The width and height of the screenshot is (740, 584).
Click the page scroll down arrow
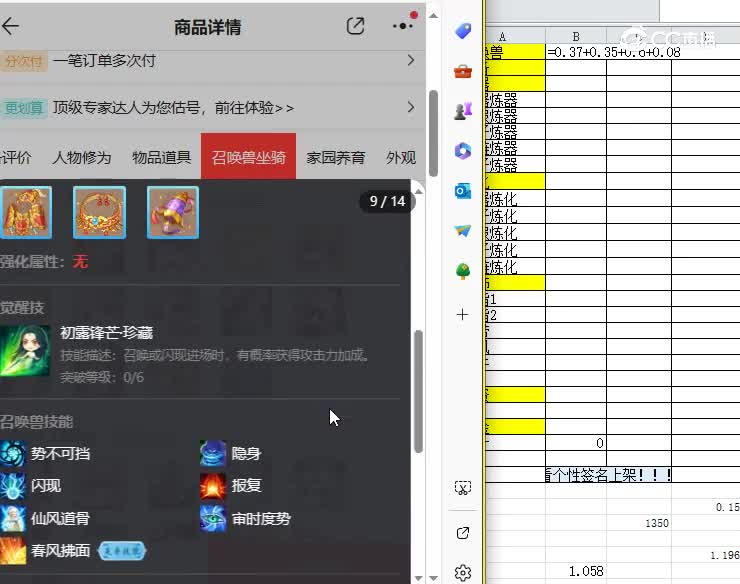tap(433, 578)
